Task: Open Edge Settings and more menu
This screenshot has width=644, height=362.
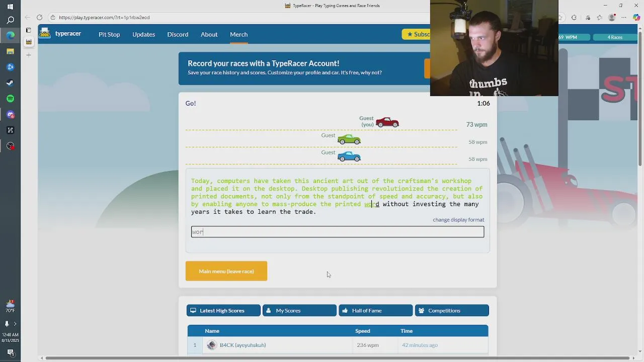Action: click(624, 18)
